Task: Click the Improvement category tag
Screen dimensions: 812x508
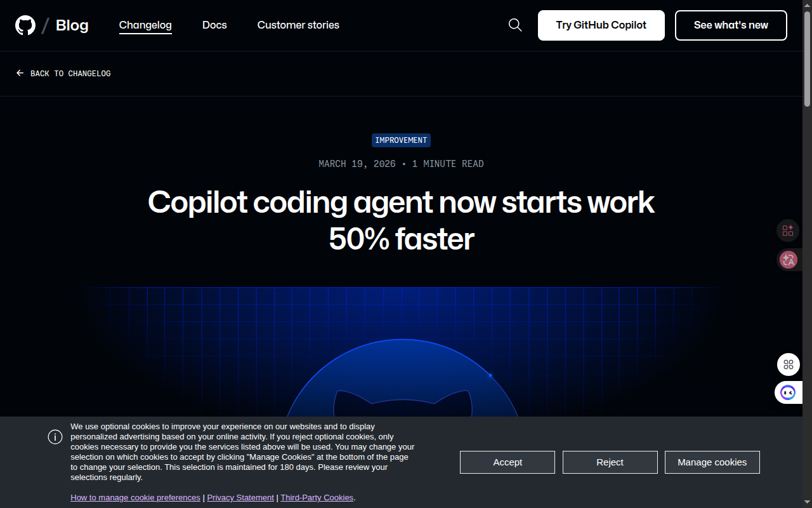Action: pyautogui.click(x=401, y=140)
